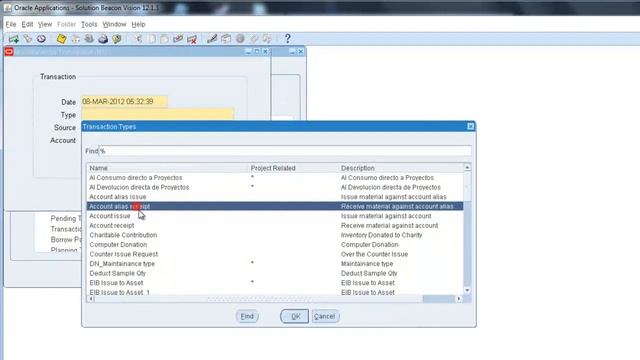Image resolution: width=640 pixels, height=360 pixels.
Task: Select 'AI Devolucion directa de Proyectos' row
Action: click(x=275, y=187)
